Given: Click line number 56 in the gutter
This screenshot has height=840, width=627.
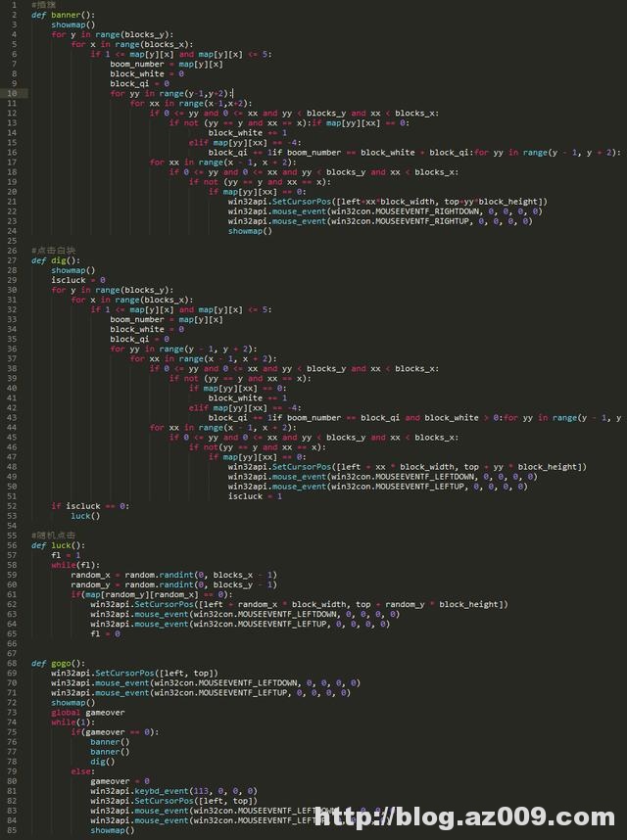Looking at the screenshot, I should pos(12,545).
